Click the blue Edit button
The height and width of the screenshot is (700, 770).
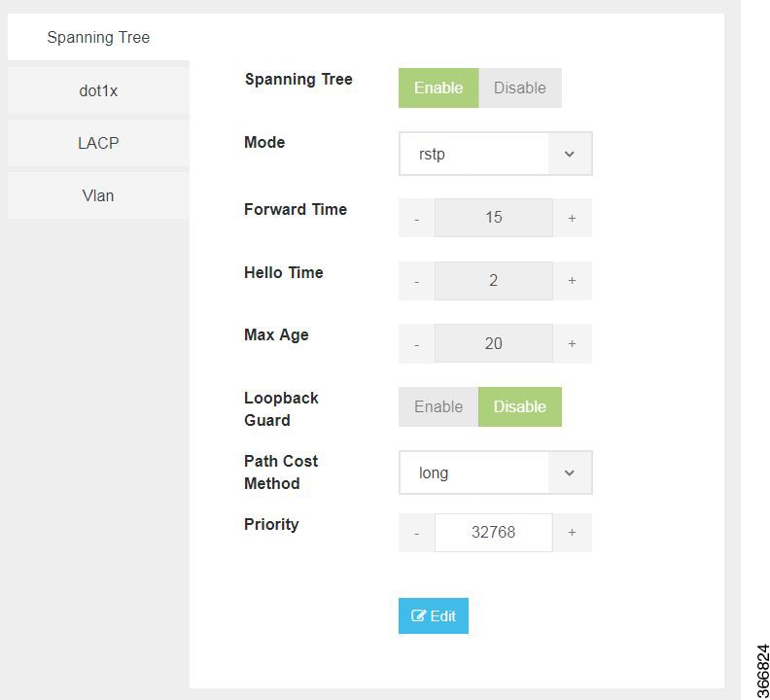(434, 616)
